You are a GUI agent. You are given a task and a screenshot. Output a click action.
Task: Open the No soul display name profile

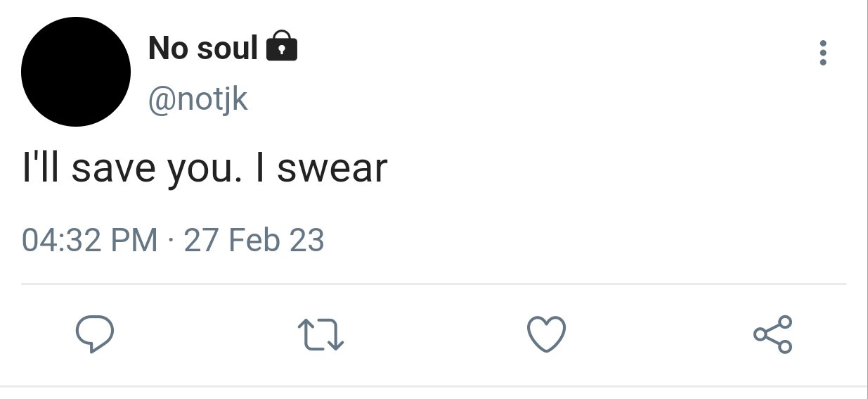click(x=204, y=48)
